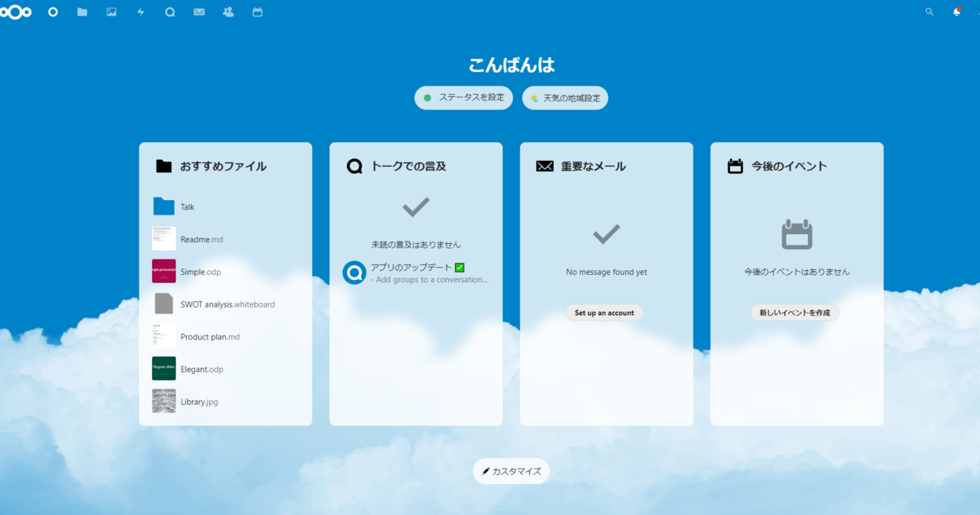Screen dimensions: 980x515
Task: Click the Talk icon by トークでの言及
Action: click(354, 166)
